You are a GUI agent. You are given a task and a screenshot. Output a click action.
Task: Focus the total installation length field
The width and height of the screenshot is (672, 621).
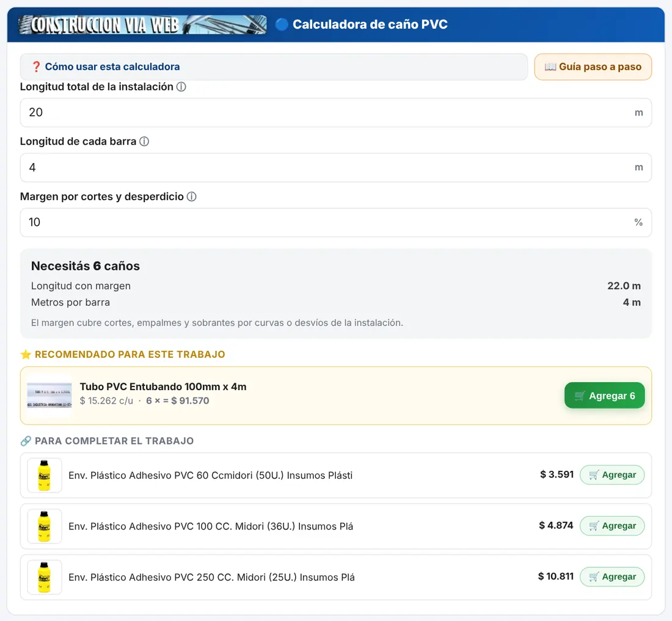[x=336, y=112]
